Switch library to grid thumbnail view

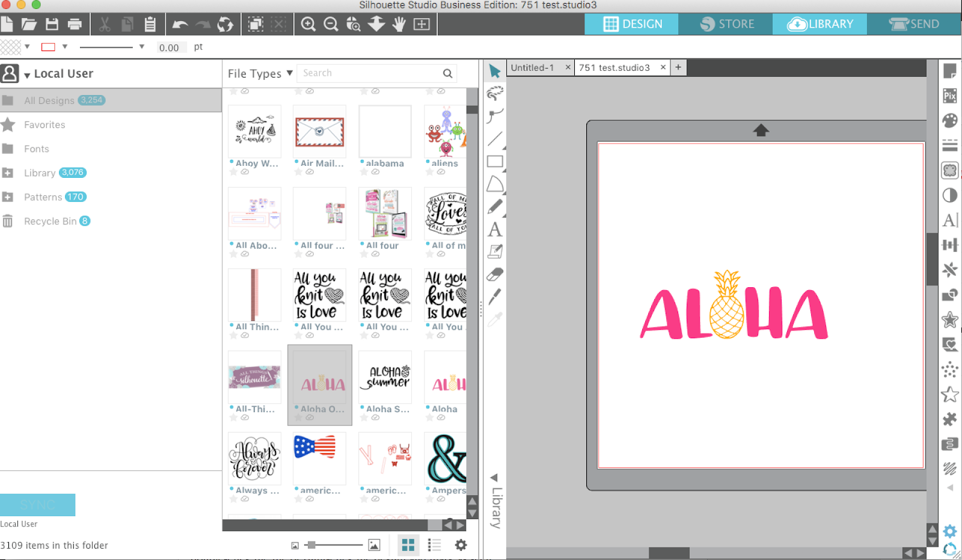click(x=408, y=544)
